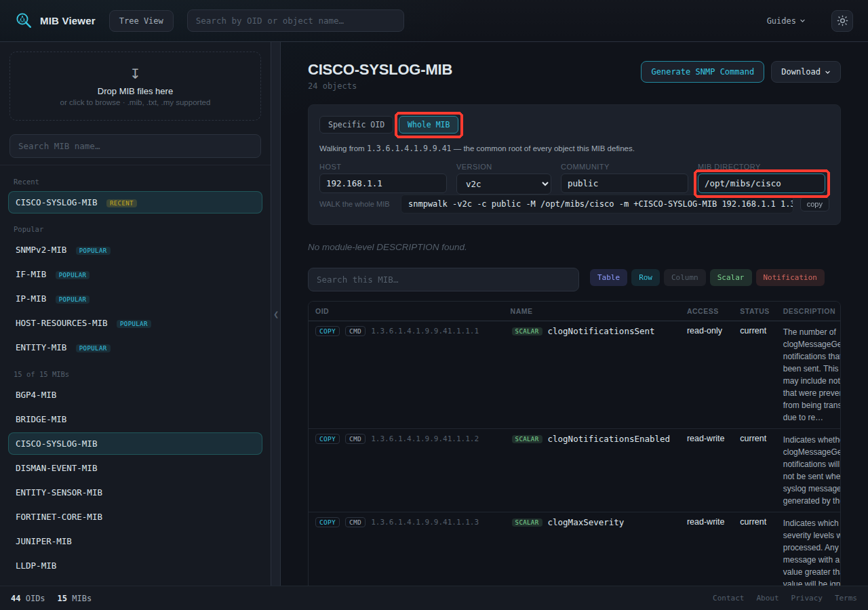The width and height of the screenshot is (868, 610).
Task: Open SNMPv2-MIB in the Popular list
Action: click(135, 250)
